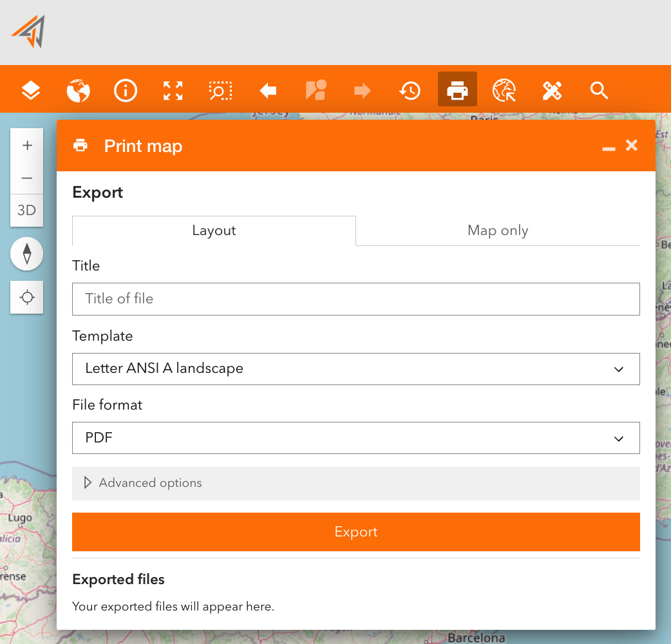This screenshot has width=671, height=644.
Task: Open the Template dropdown
Action: point(356,369)
